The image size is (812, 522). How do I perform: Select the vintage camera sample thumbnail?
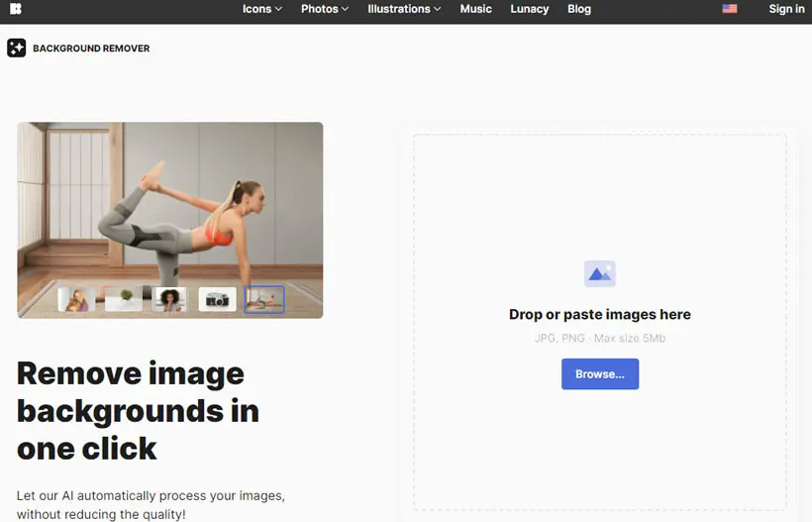[x=218, y=299]
